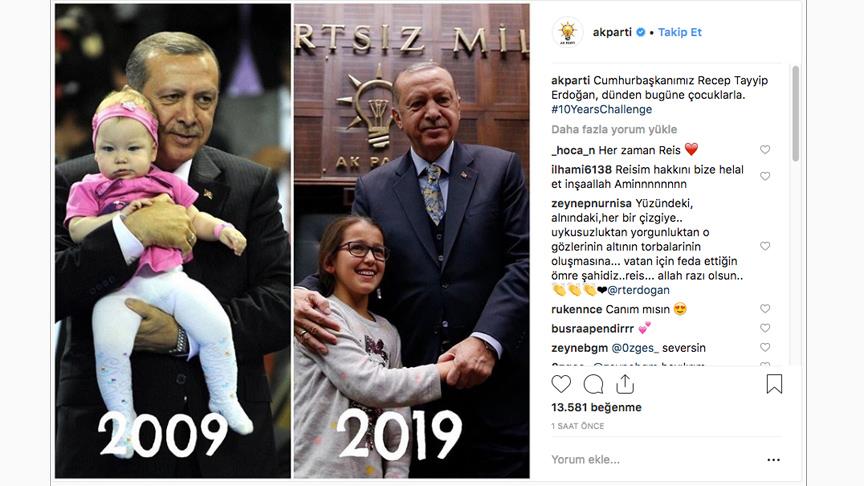This screenshot has height=486, width=864.
Task: Load more comments with Daha fazla yorum yükle
Action: 614,129
